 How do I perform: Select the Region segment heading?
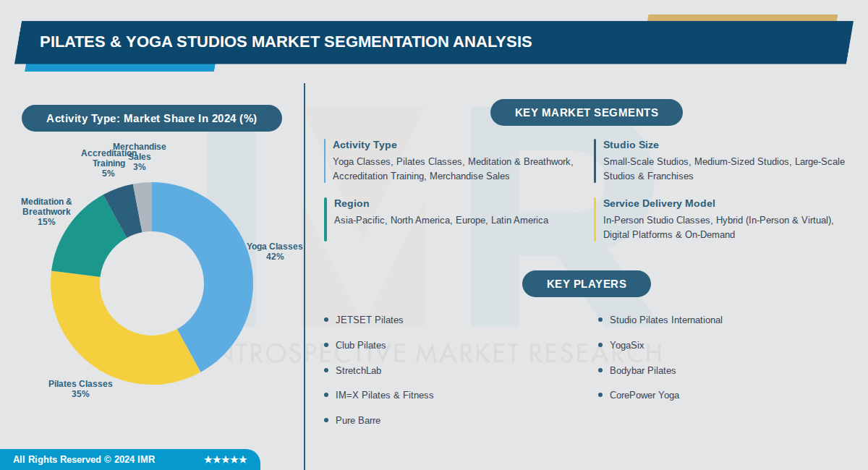(x=352, y=204)
